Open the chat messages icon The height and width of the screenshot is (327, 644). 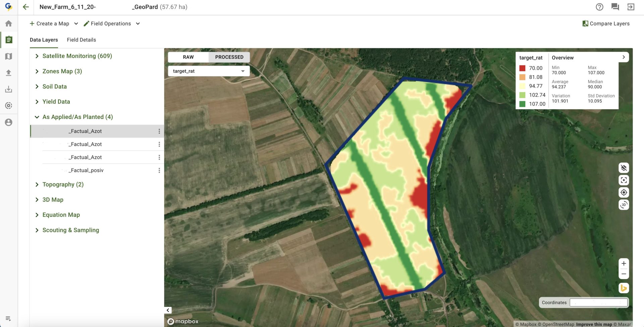tap(615, 7)
